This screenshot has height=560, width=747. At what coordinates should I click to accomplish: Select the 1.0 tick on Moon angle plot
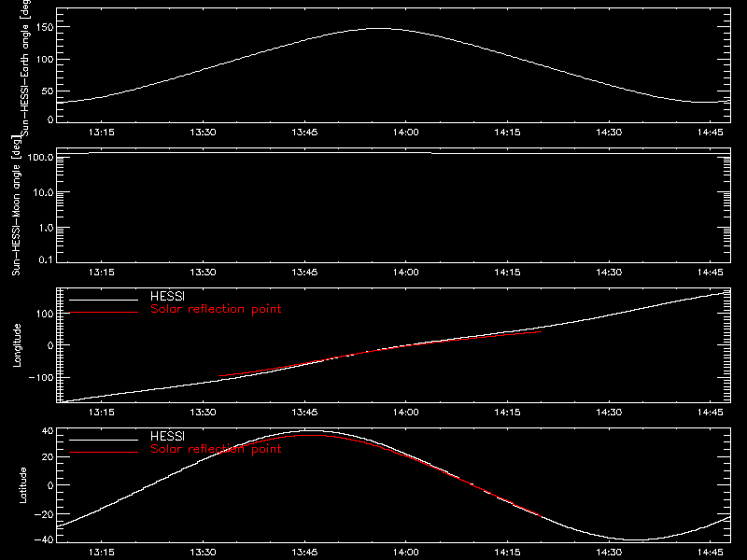coord(46,228)
